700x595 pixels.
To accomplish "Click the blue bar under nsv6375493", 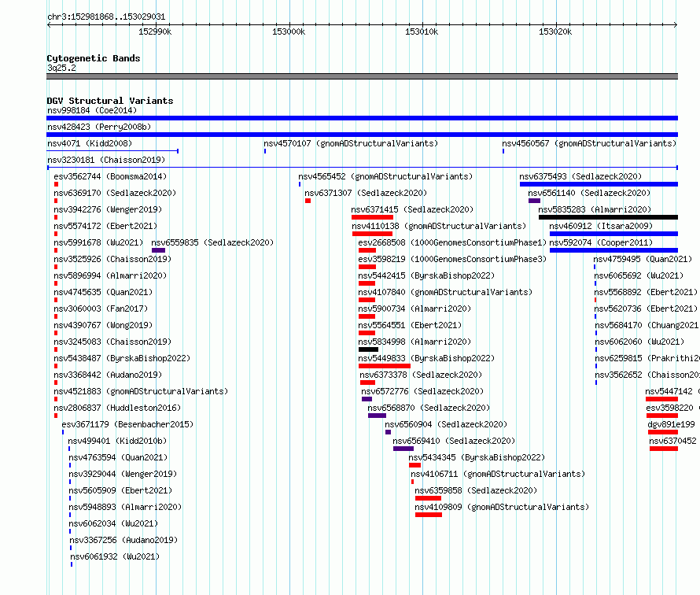I will point(599,184).
